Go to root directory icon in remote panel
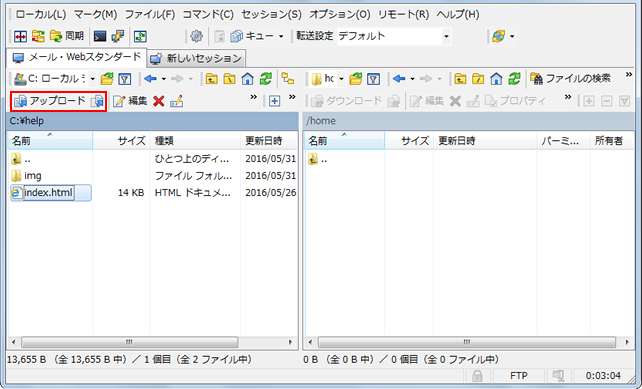 tap(478, 79)
